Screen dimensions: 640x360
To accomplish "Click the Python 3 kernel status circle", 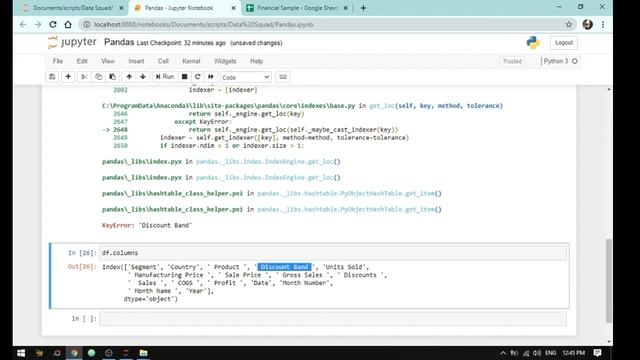I will 575,61.
